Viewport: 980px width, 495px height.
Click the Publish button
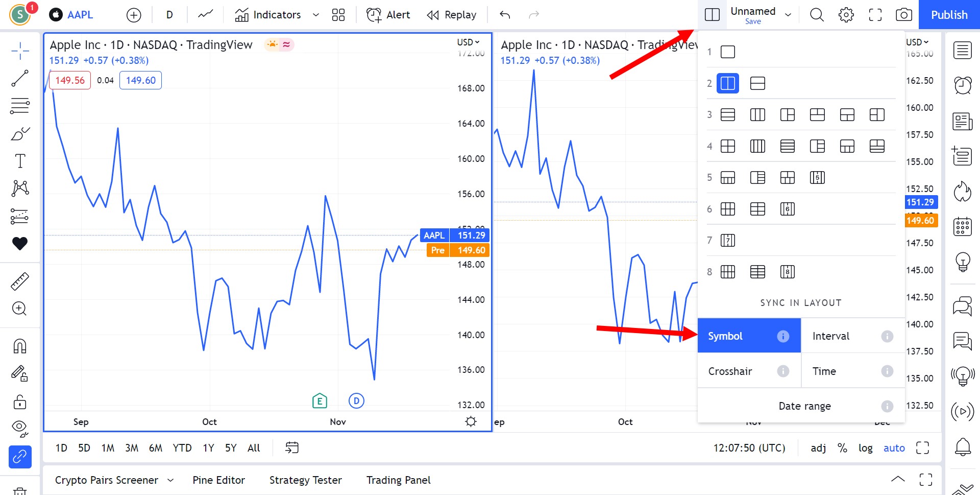click(948, 15)
